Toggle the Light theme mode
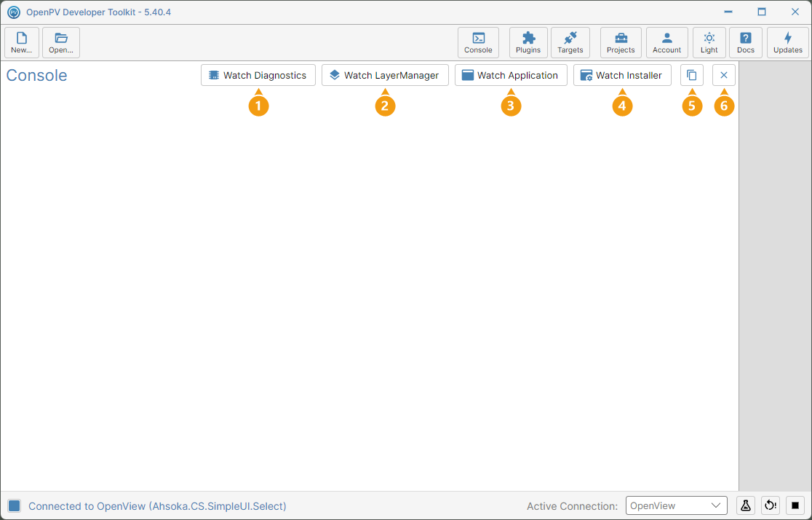Viewport: 812px width, 520px height. tap(709, 42)
